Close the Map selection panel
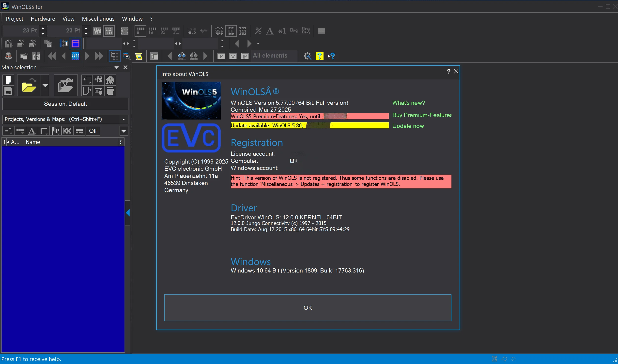Viewport: 618px width, 364px height. tap(125, 67)
